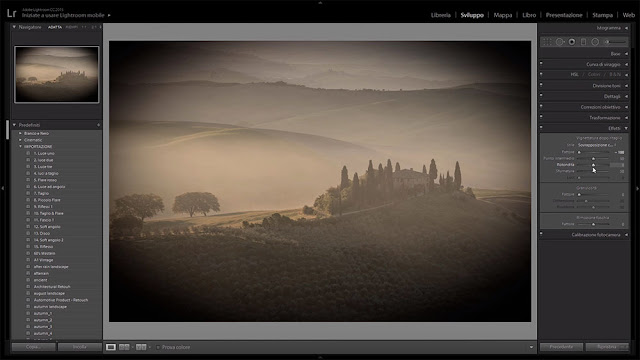Toggle the HSL panel on/off switch
The width and height of the screenshot is (640, 360).
click(541, 74)
